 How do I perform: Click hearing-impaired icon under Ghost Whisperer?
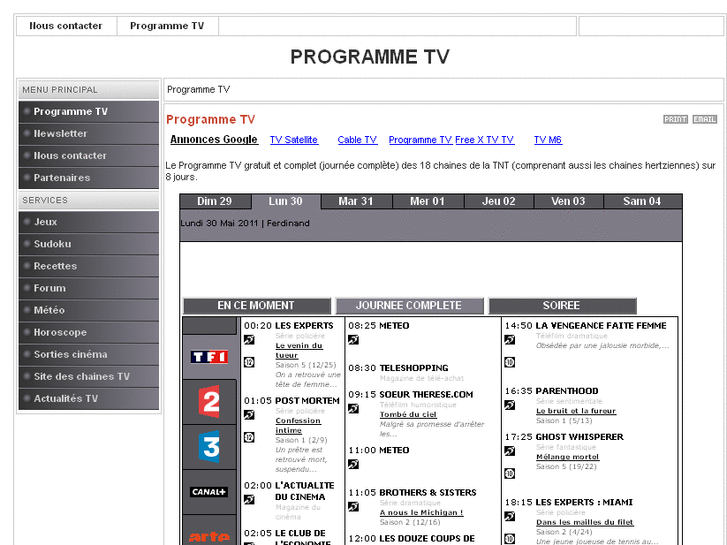[510, 451]
